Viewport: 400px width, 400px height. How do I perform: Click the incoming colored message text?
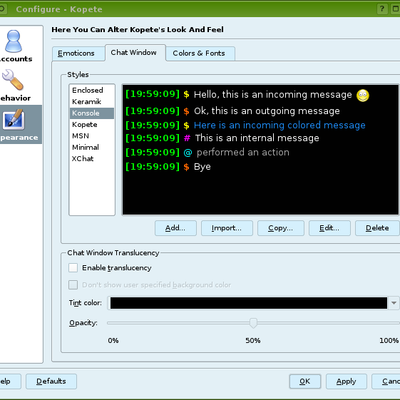(x=279, y=125)
